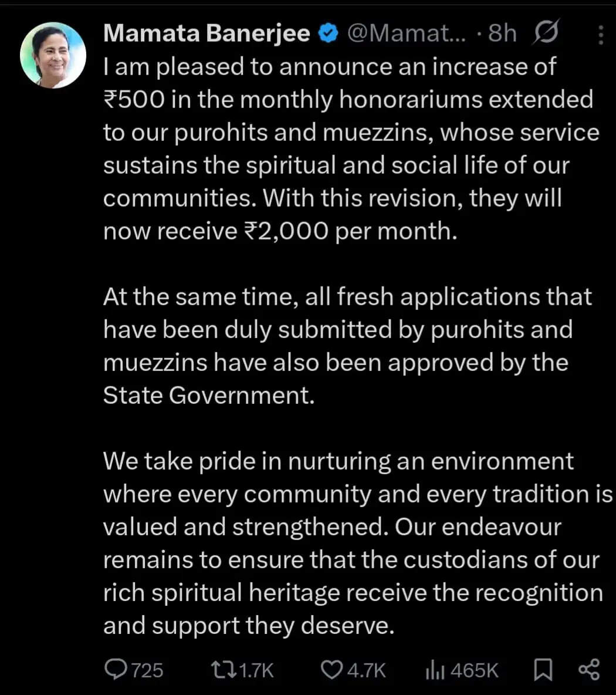Like the post with the heart icon

332,669
